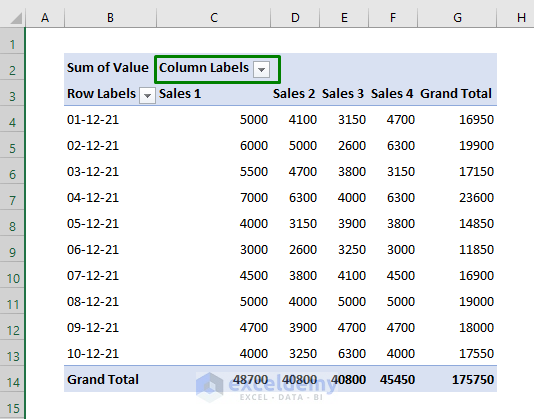Viewport: 534px width, 419px height.
Task: Open the Row Labels filter dropdown
Action: click(147, 95)
